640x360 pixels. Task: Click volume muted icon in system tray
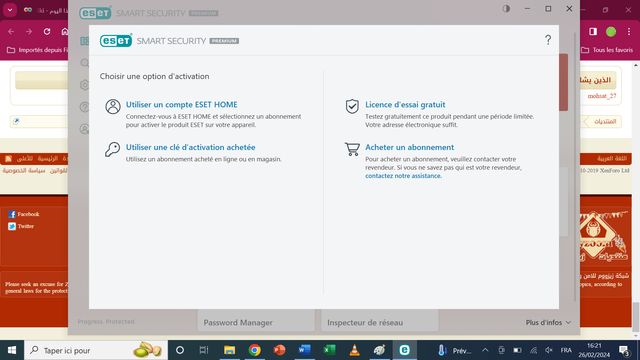[549, 350]
